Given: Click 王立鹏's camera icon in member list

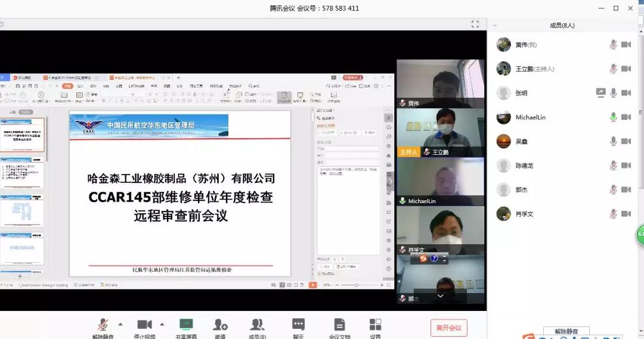Looking at the screenshot, I should coord(626,69).
